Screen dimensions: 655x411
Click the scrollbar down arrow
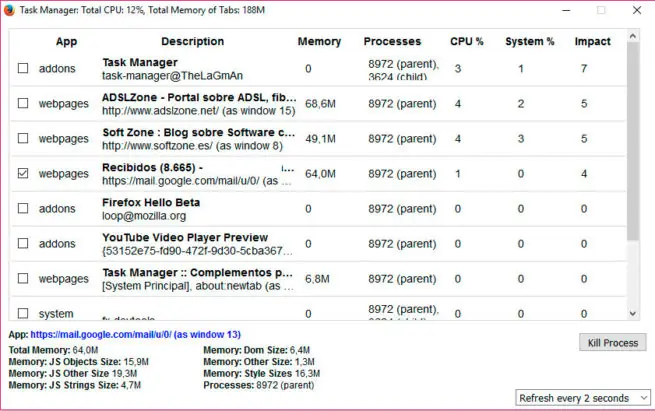tap(633, 314)
